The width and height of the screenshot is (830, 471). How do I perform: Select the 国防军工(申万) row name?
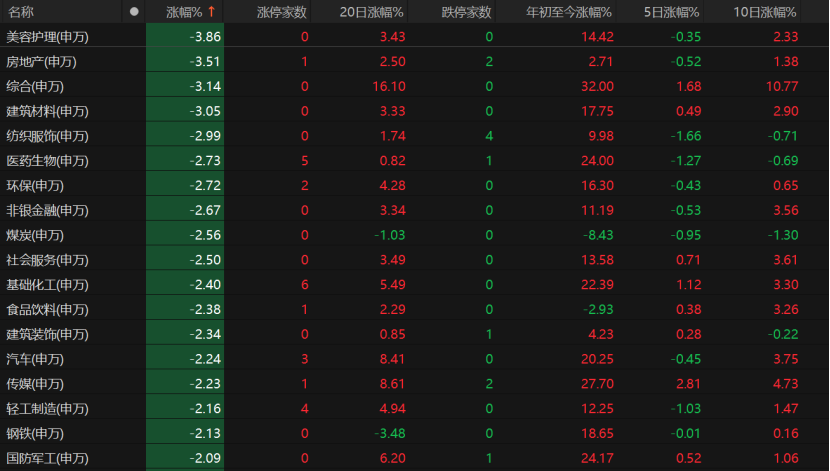pos(47,458)
